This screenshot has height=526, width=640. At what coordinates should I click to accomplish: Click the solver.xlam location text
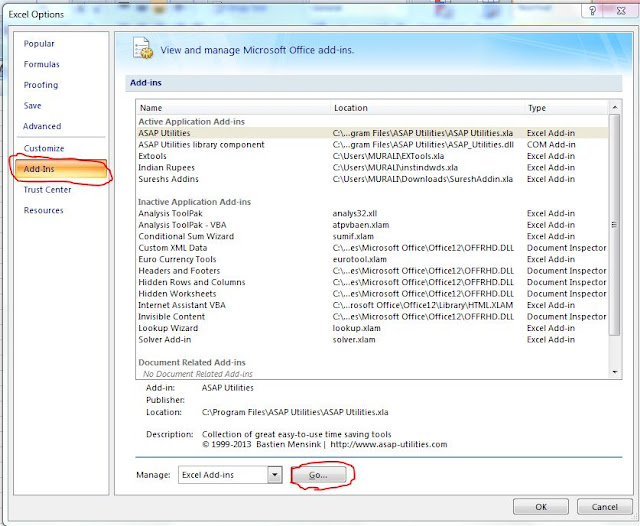click(354, 340)
